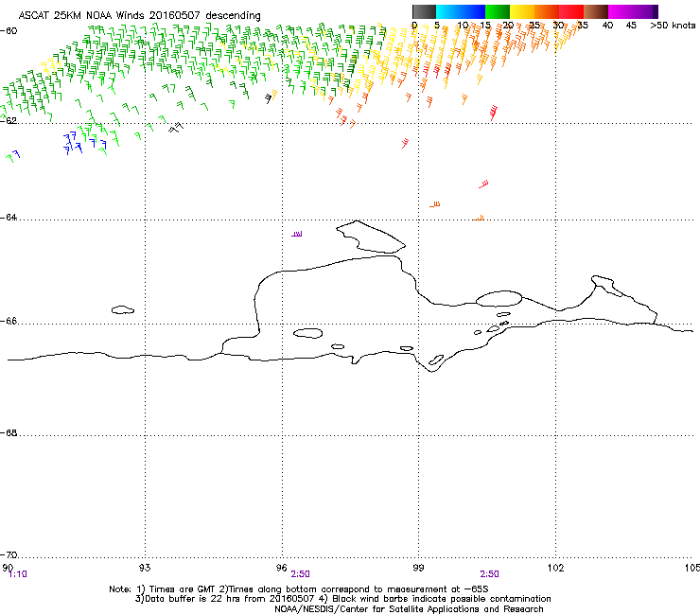This screenshot has height=615, width=700.
Task: Click the wedge-shaped ice outline near 98
Action: (371, 237)
